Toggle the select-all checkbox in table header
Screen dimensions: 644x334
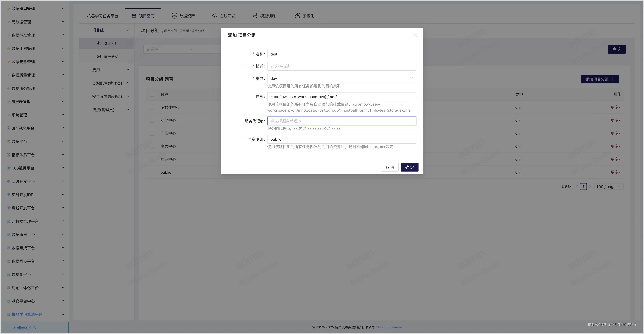[x=152, y=94]
